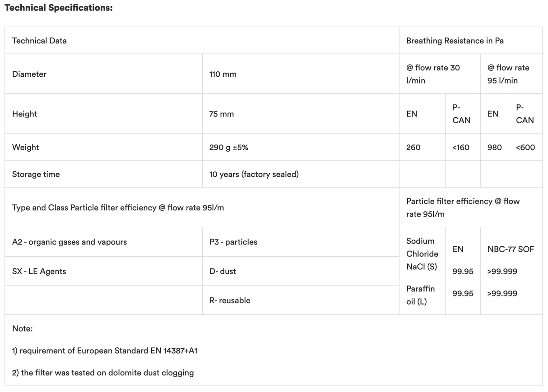Viewport: 548px width, 392px height.
Task: Select the Diameter value 110 mm
Action: (223, 74)
